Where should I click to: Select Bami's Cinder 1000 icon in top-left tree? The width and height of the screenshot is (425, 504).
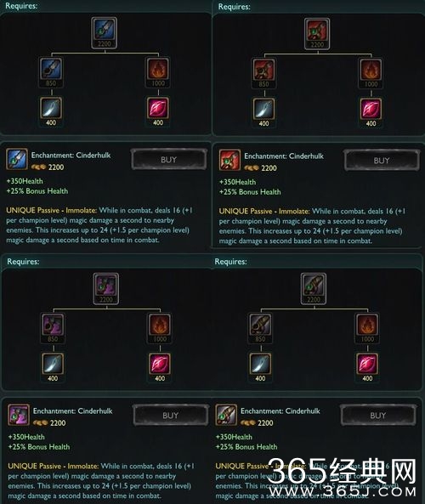tap(158, 72)
